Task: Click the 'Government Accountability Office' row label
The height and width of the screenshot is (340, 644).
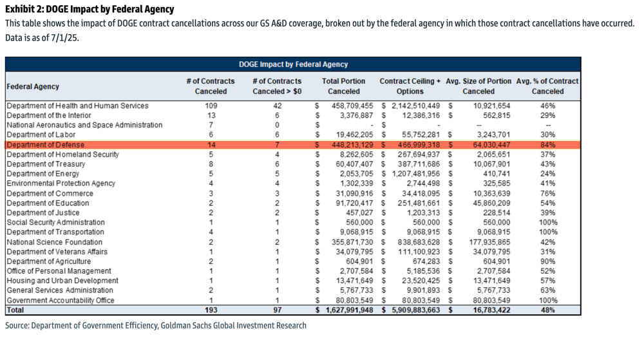Action: (61, 300)
